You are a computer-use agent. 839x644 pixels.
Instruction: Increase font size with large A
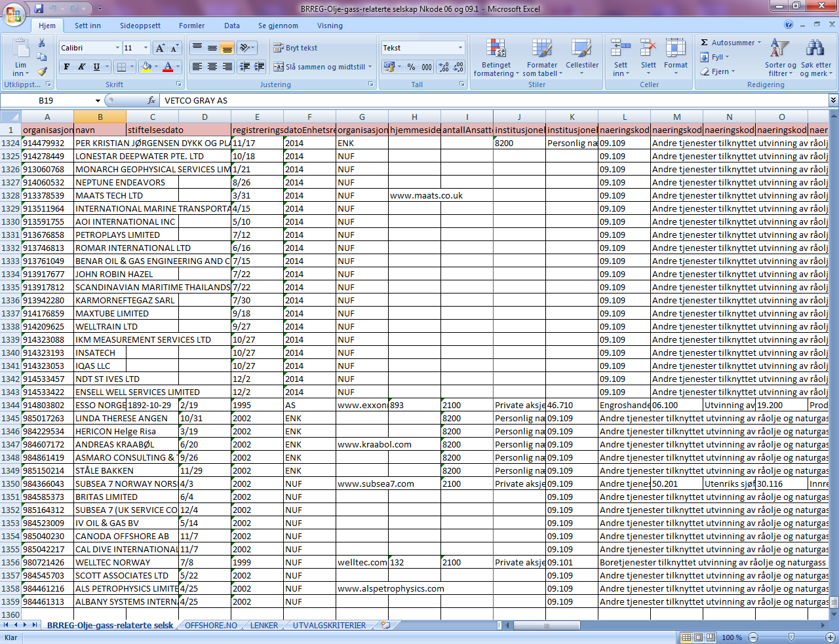point(160,48)
